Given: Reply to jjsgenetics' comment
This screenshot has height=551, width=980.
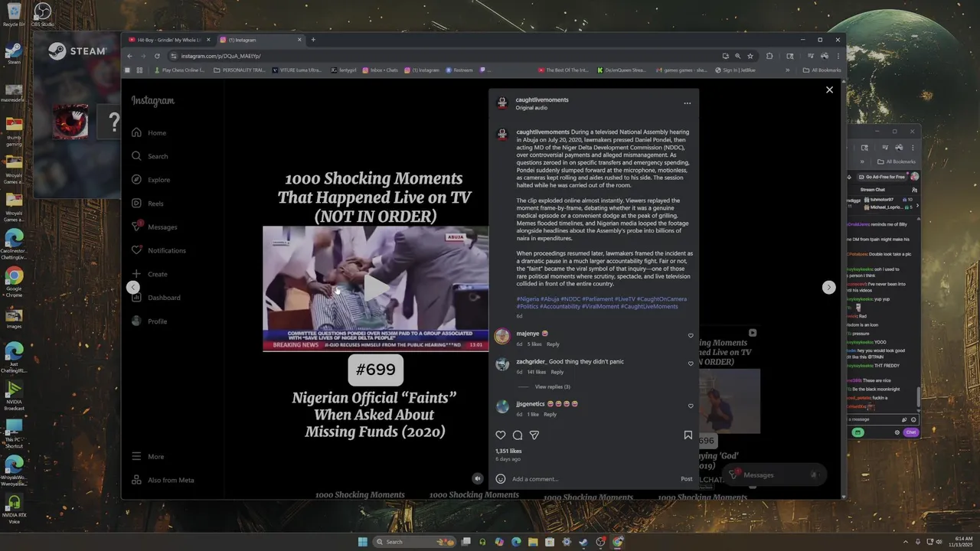Looking at the screenshot, I should coord(550,414).
